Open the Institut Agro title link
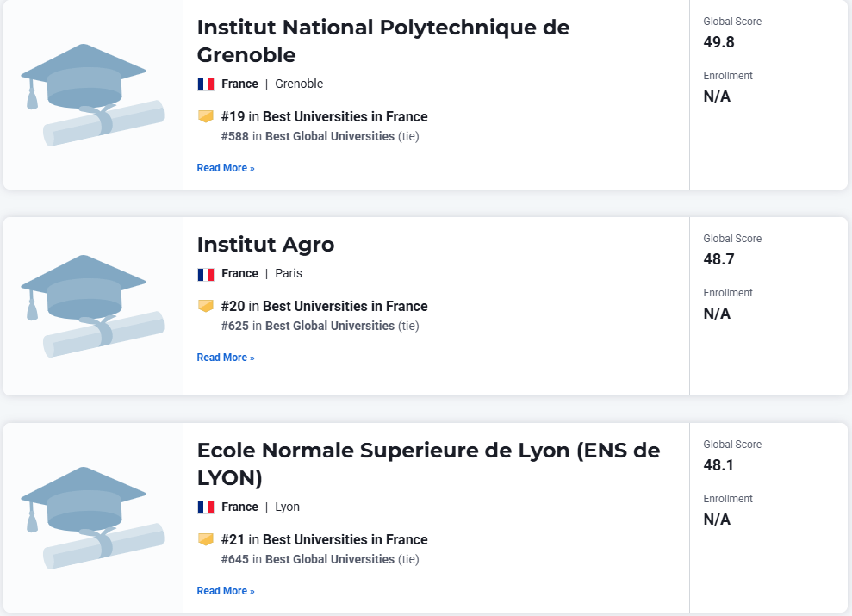This screenshot has height=616, width=852. tap(265, 245)
